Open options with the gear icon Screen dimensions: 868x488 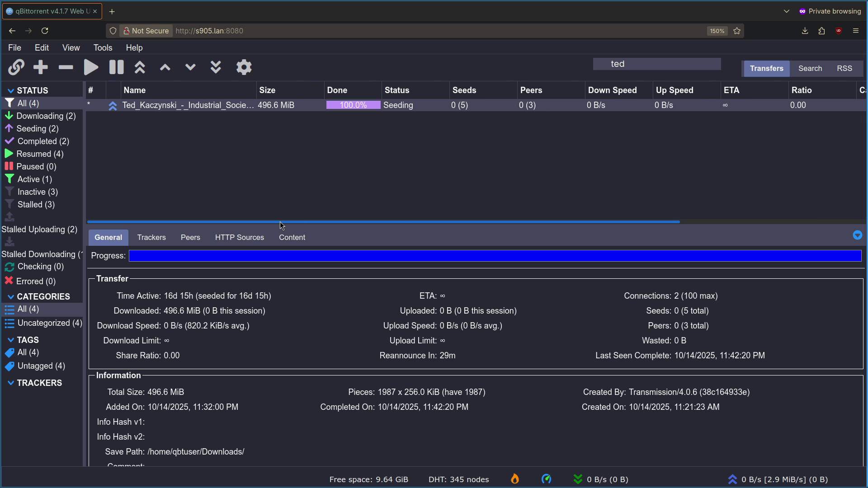(x=244, y=67)
